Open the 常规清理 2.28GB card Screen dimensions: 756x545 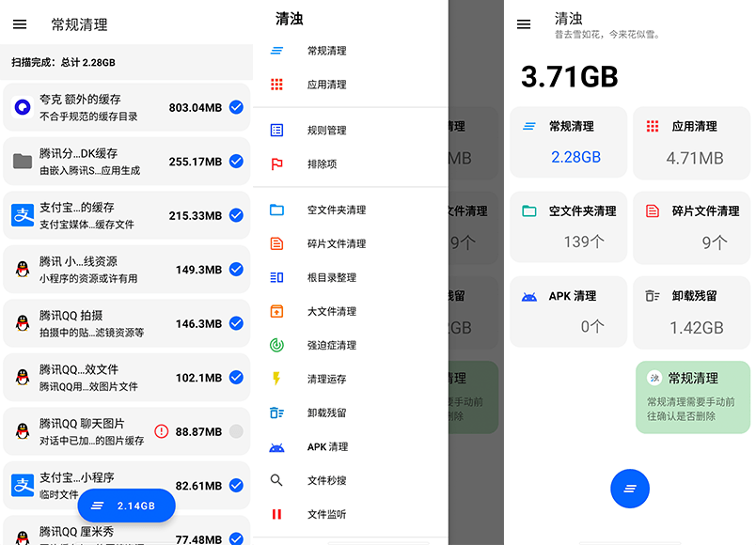[x=569, y=143]
